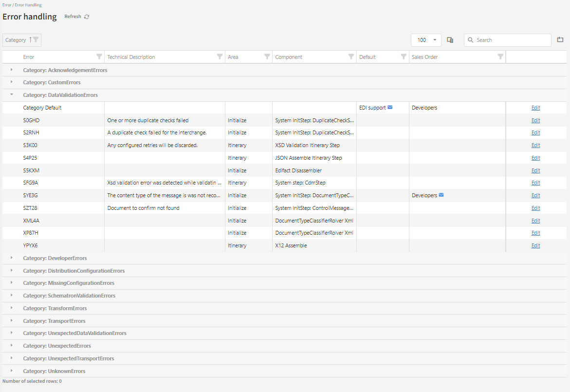
Task: Open the 100 page size dropdown
Action: pyautogui.click(x=426, y=40)
